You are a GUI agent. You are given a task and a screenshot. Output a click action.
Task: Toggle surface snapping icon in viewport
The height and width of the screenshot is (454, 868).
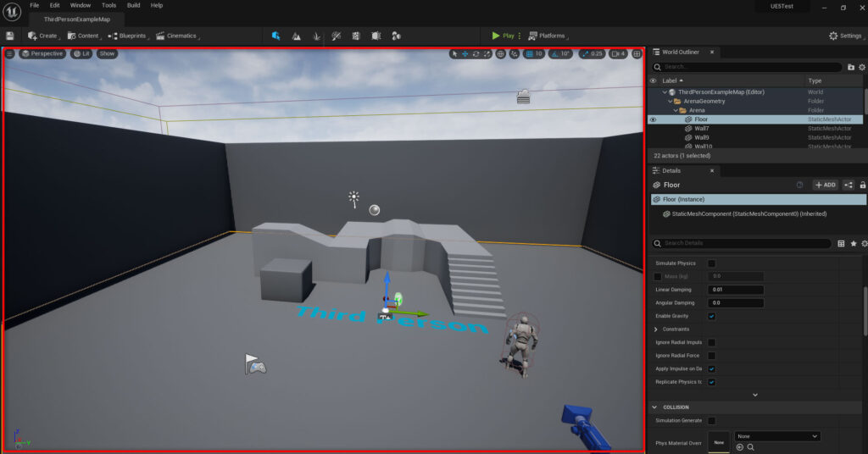(x=515, y=53)
